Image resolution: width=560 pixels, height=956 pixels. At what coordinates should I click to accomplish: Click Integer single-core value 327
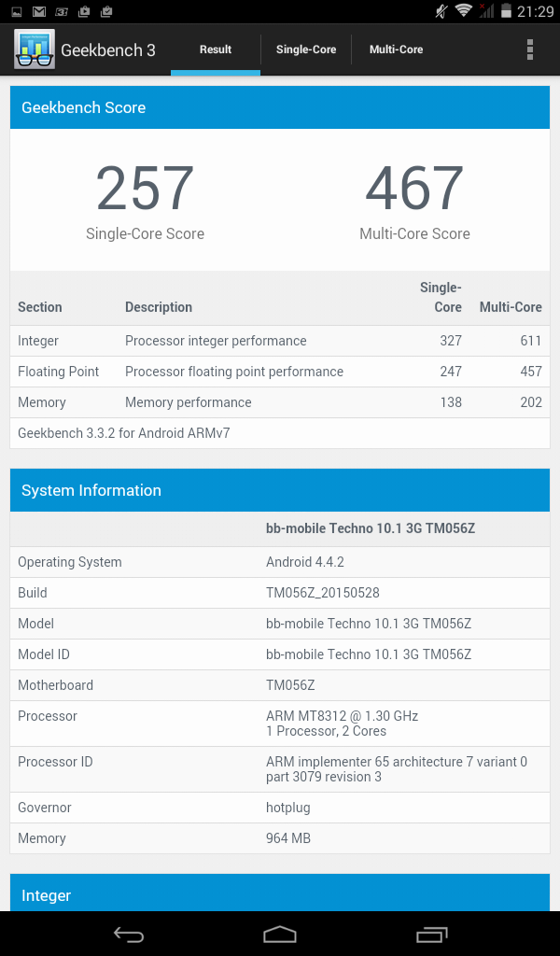[451, 341]
